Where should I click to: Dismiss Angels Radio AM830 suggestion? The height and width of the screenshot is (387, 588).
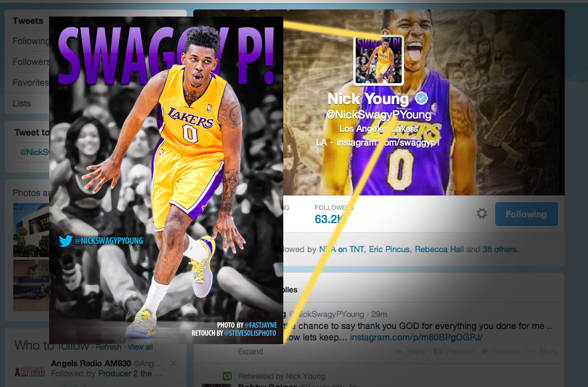click(173, 363)
